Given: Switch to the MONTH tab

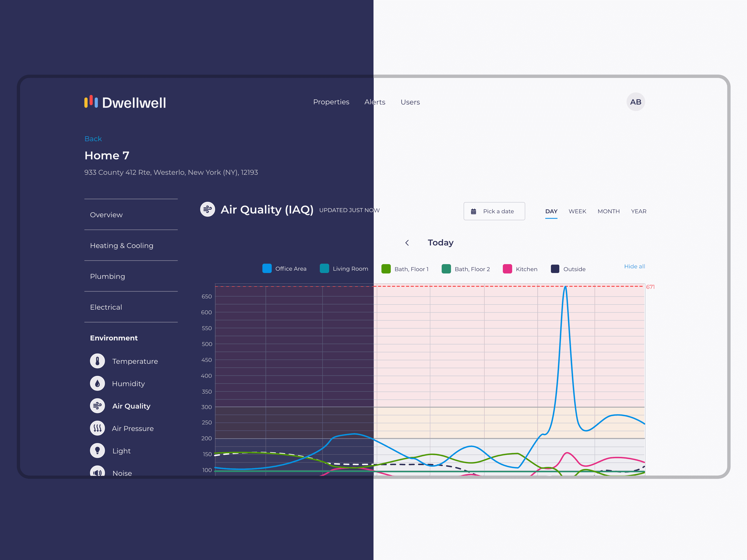Looking at the screenshot, I should [609, 211].
